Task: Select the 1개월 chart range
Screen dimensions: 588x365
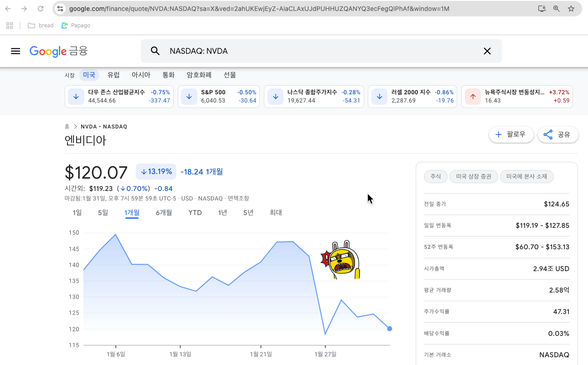Action: tap(132, 212)
